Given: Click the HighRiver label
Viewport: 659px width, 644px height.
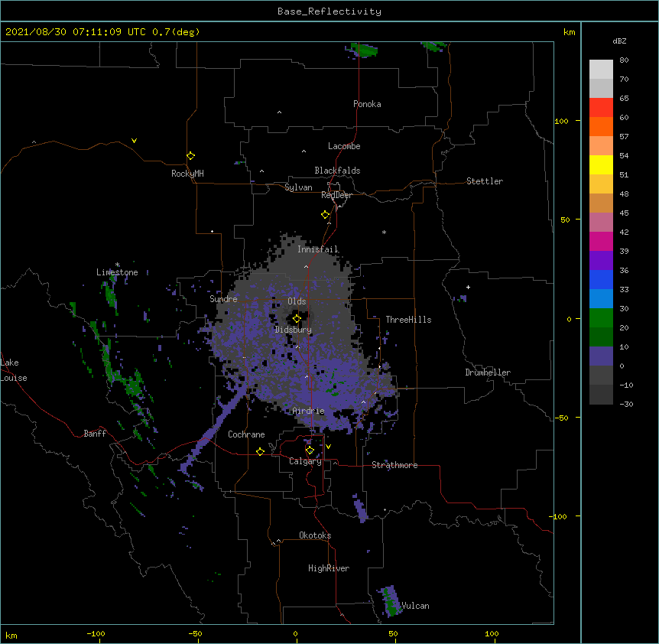Looking at the screenshot, I should (x=329, y=568).
